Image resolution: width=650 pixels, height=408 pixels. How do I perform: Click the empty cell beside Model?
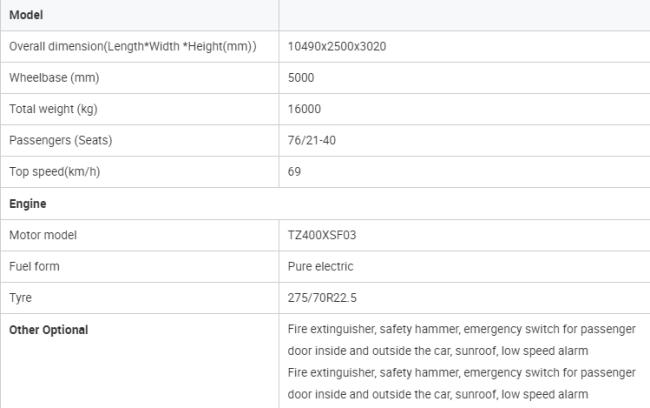(x=463, y=16)
